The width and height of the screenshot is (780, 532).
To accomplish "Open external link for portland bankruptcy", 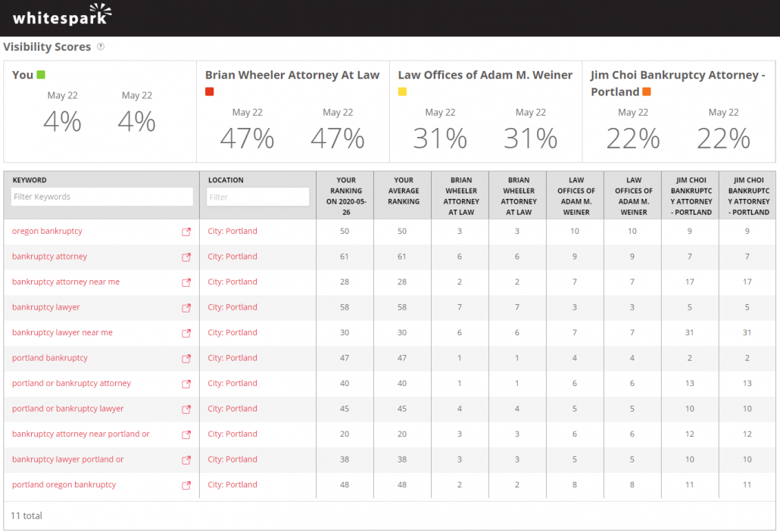I will click(x=186, y=359).
